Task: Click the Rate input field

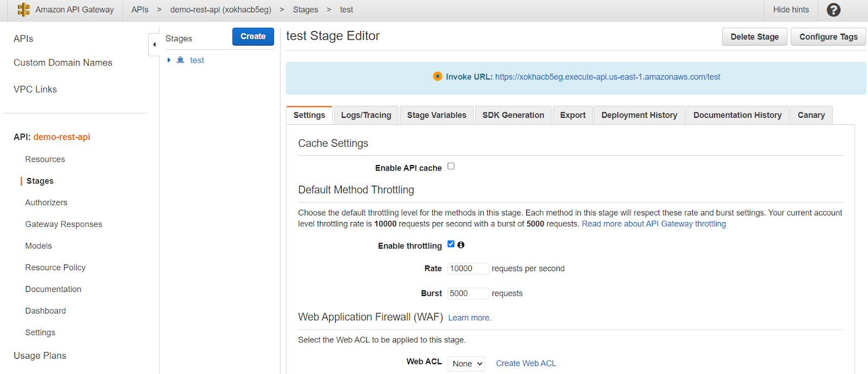Action: (468, 269)
